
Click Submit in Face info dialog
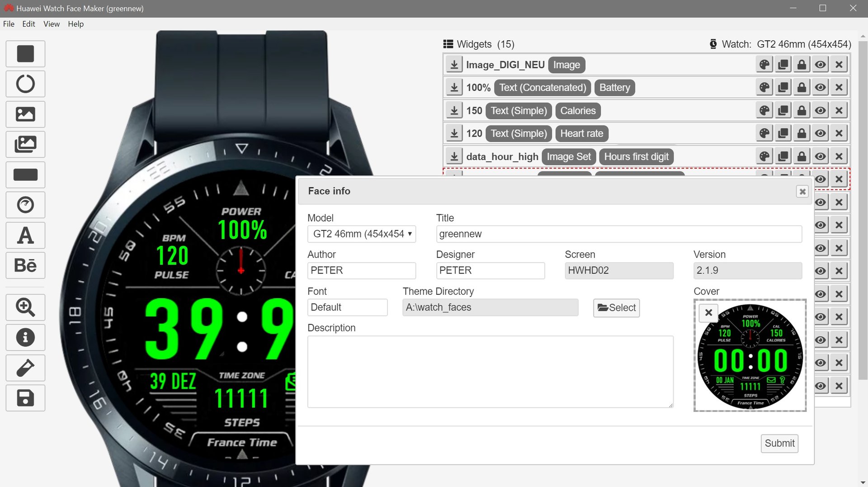pos(779,443)
